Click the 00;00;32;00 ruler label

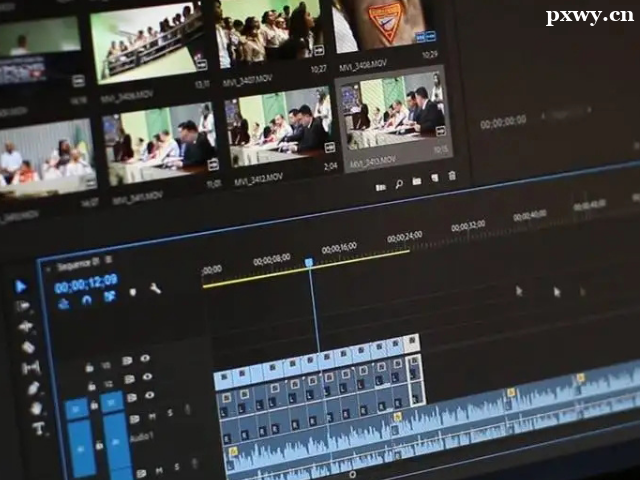tap(468, 225)
